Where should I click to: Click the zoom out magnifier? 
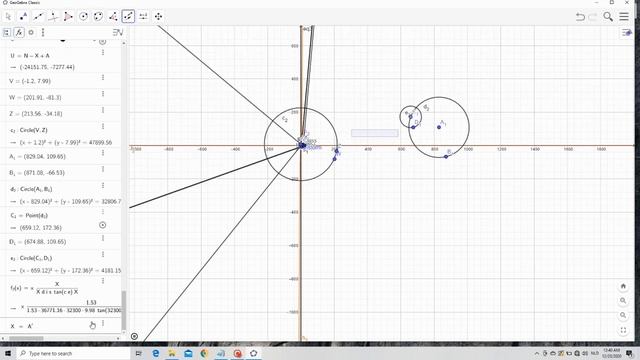(x=623, y=316)
